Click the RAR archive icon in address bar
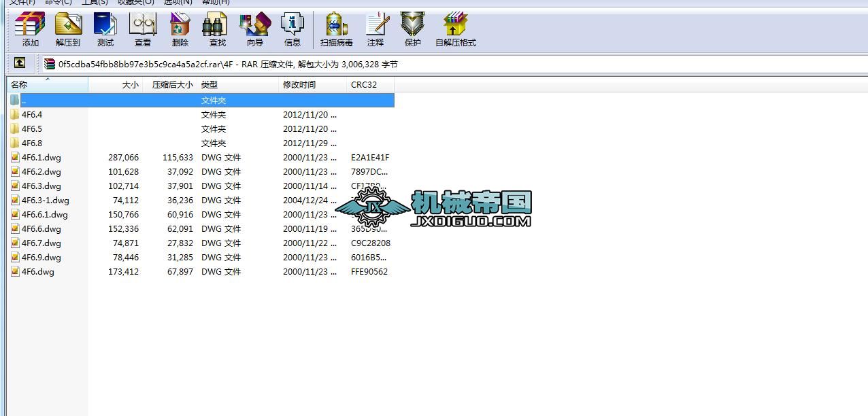This screenshot has height=416, width=868. pos(50,65)
